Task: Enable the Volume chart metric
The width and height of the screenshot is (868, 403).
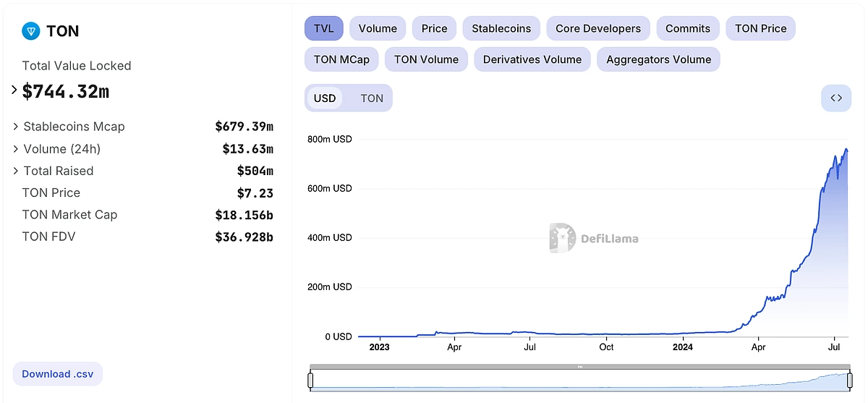Action: [x=378, y=29]
